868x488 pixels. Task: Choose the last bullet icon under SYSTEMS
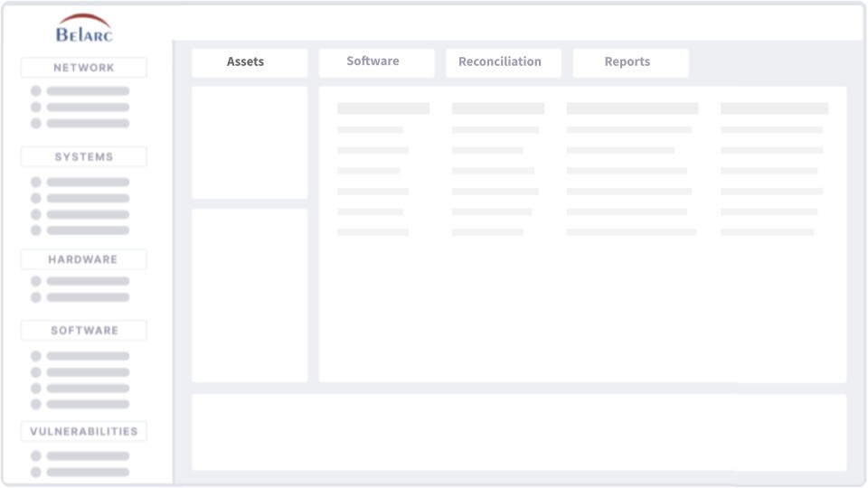point(36,230)
